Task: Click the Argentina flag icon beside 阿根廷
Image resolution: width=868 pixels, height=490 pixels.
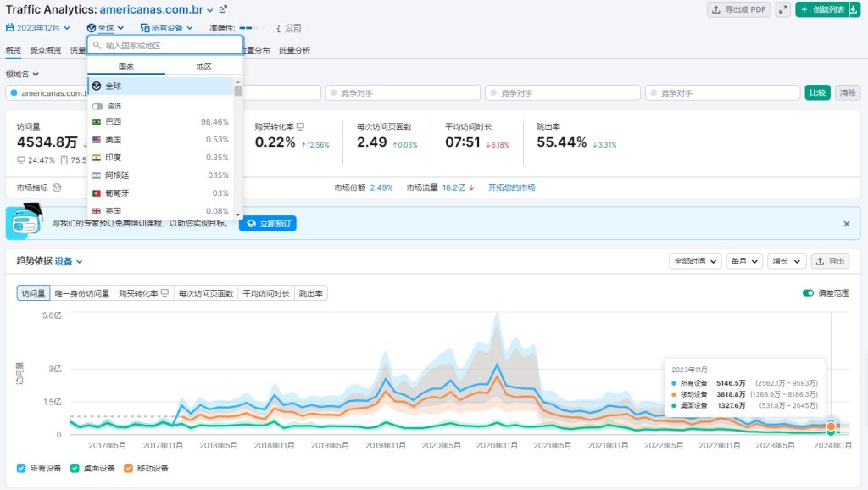Action: tap(97, 175)
